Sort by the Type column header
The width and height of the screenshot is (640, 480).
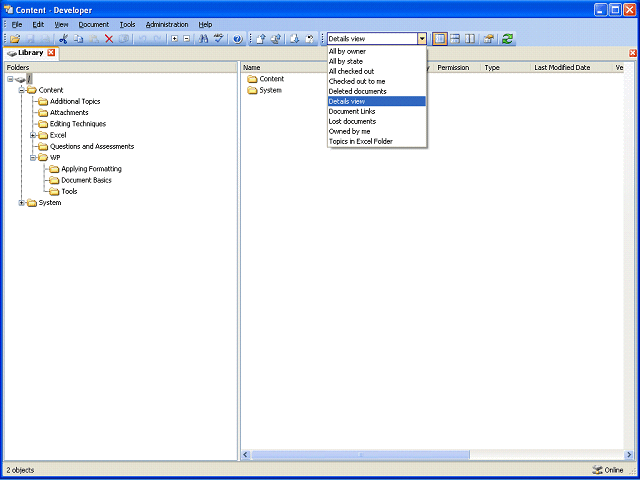pos(506,68)
